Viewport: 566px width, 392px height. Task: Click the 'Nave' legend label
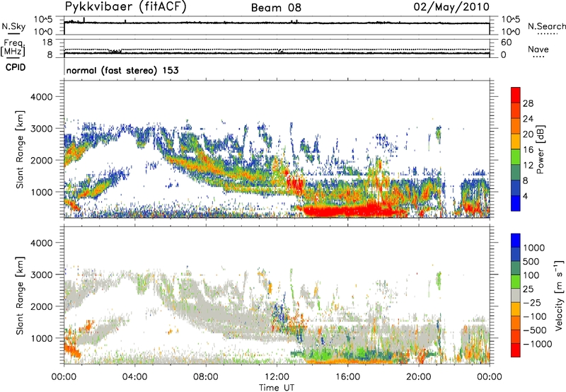point(538,49)
